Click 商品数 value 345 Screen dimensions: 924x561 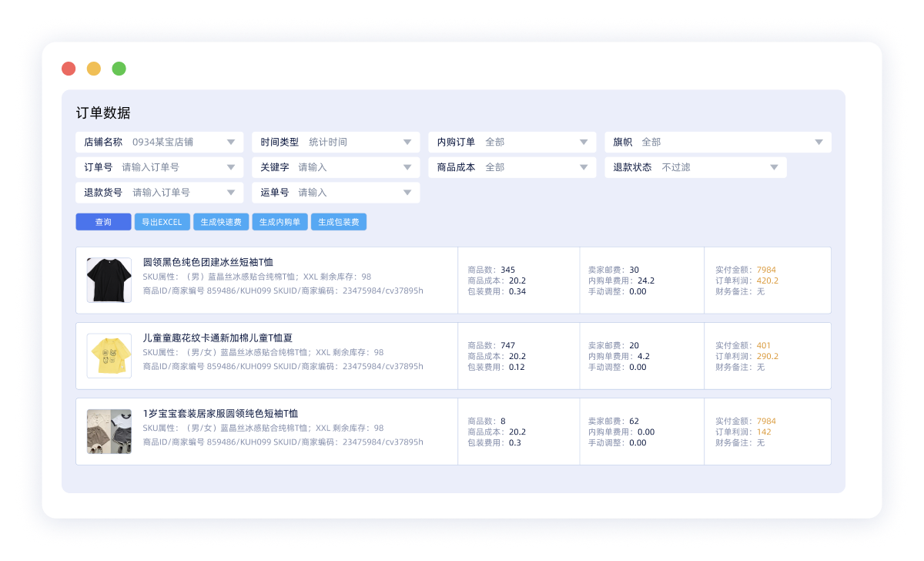(x=508, y=270)
